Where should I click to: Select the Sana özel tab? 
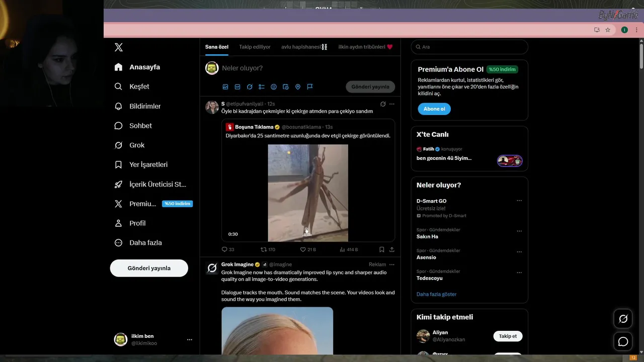point(217,47)
